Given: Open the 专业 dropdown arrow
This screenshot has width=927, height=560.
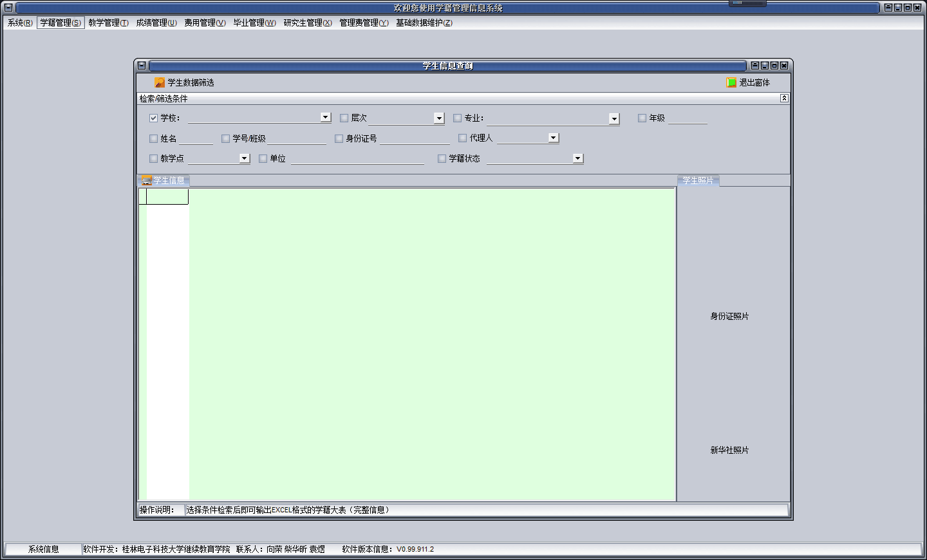Looking at the screenshot, I should pyautogui.click(x=614, y=118).
